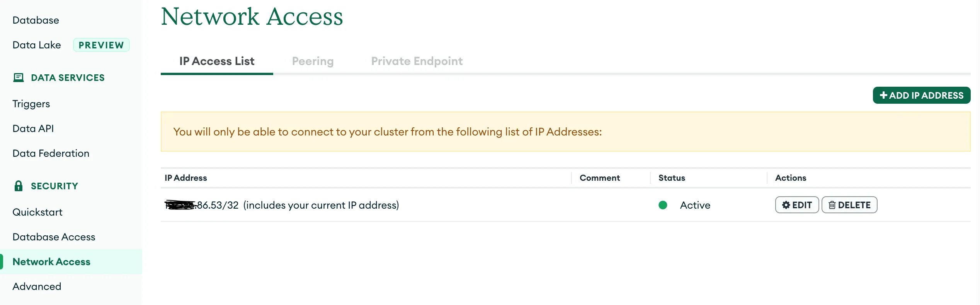Open Database in the sidebar

[36, 20]
